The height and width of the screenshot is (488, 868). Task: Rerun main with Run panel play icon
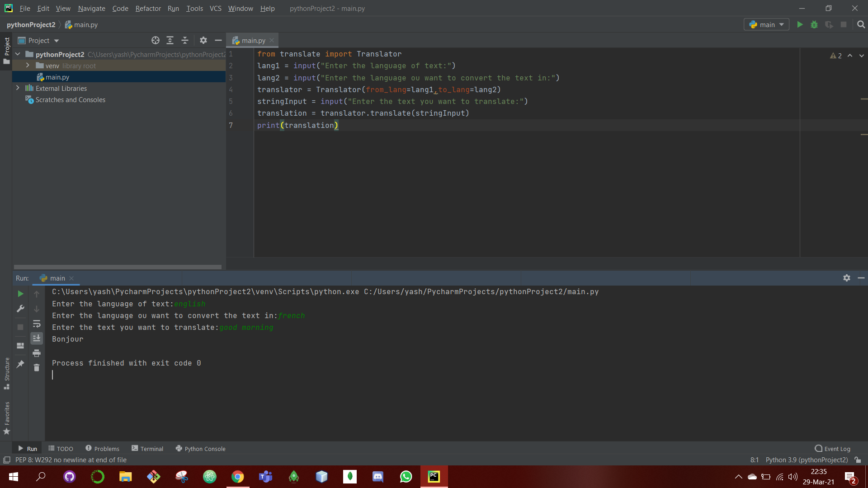[20, 294]
